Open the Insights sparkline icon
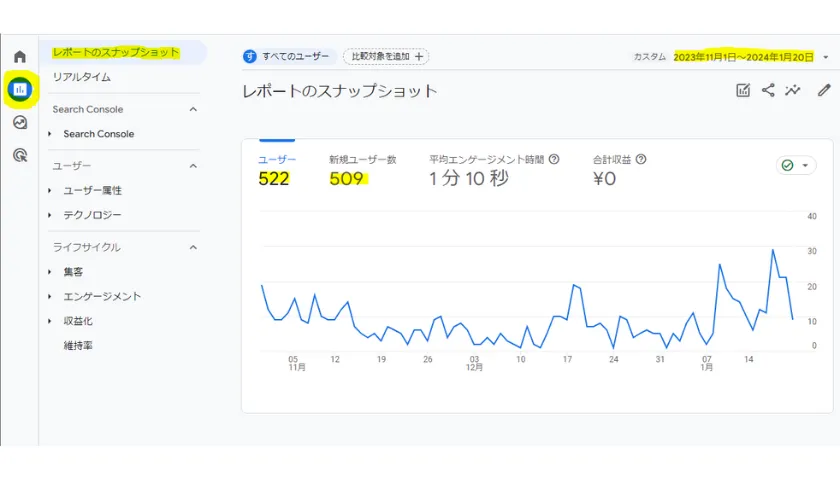 tap(793, 90)
